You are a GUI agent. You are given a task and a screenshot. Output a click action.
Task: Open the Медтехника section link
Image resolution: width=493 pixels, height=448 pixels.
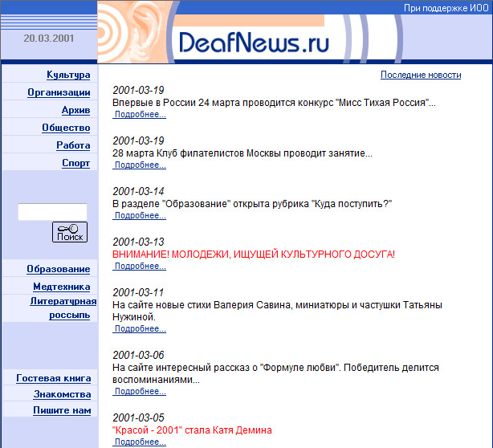[x=62, y=287]
